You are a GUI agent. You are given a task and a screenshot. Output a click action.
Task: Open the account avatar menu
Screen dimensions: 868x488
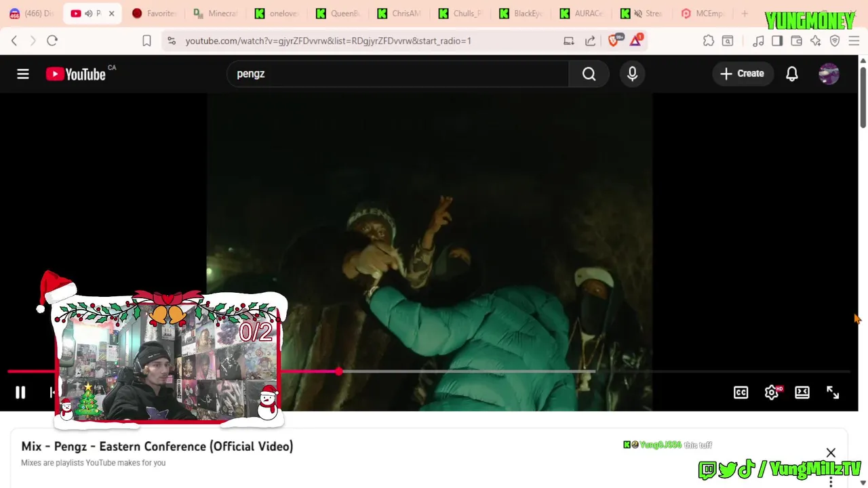point(829,74)
